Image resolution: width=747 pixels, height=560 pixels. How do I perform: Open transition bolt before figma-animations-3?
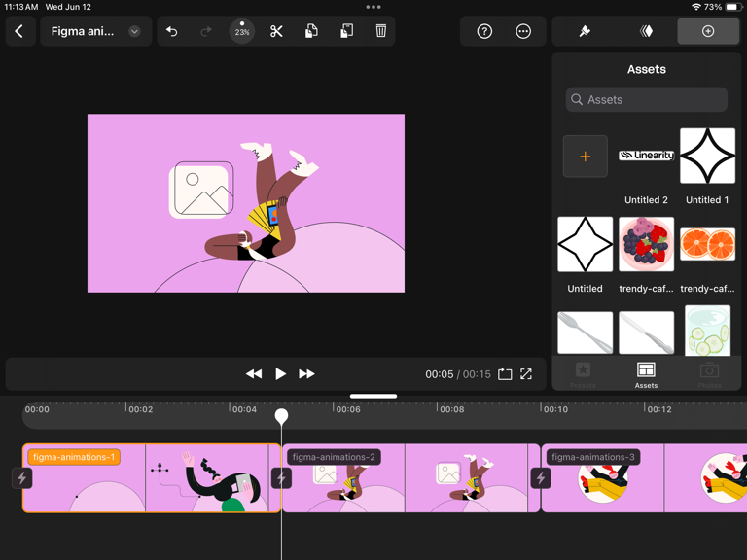pyautogui.click(x=541, y=478)
